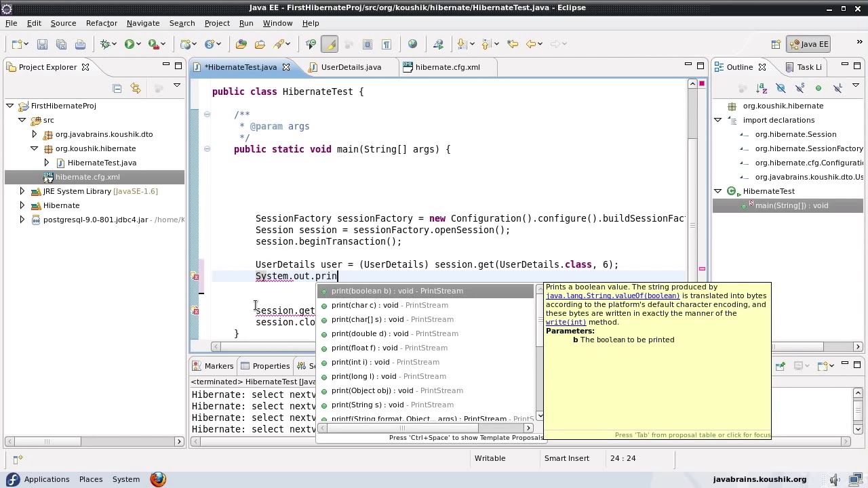Screen dimensions: 868x488
Task: Click the Open Perspective icon
Action: [x=776, y=44]
